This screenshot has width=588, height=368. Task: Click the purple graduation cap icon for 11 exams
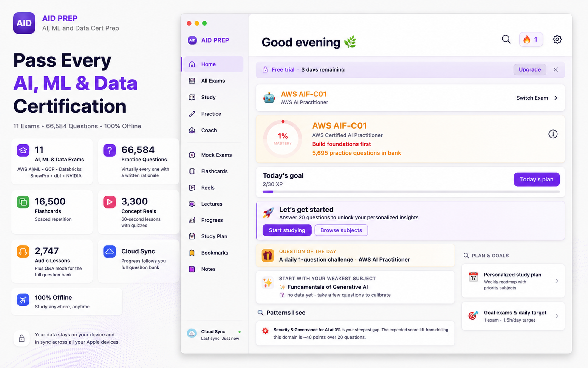[x=23, y=150]
